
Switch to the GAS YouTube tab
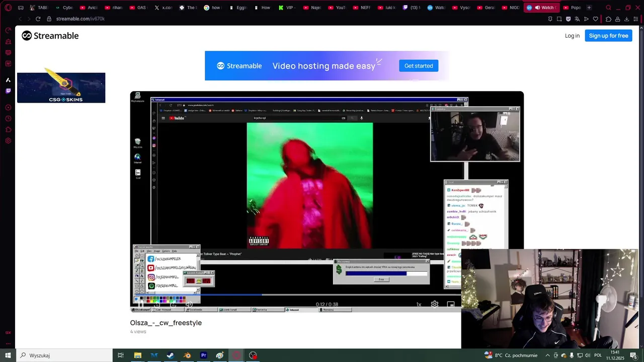pos(138,8)
